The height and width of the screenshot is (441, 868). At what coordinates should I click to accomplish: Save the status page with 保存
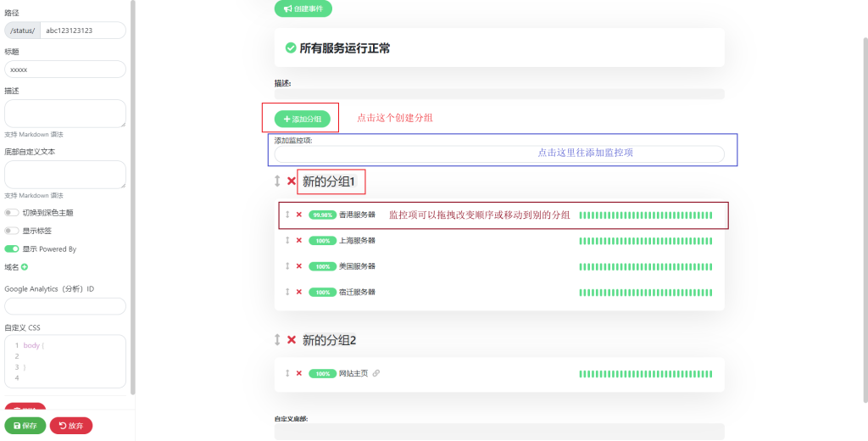[25, 426]
